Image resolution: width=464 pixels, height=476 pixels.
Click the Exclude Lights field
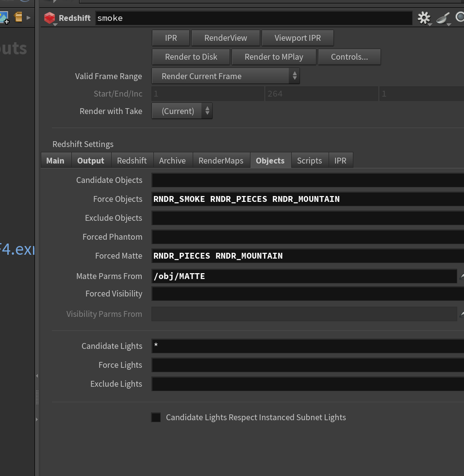(x=308, y=384)
